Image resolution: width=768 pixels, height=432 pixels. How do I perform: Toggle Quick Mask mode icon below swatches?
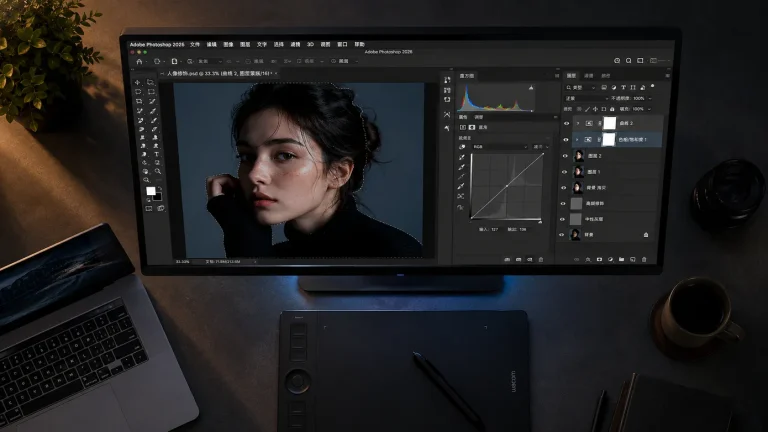148,209
